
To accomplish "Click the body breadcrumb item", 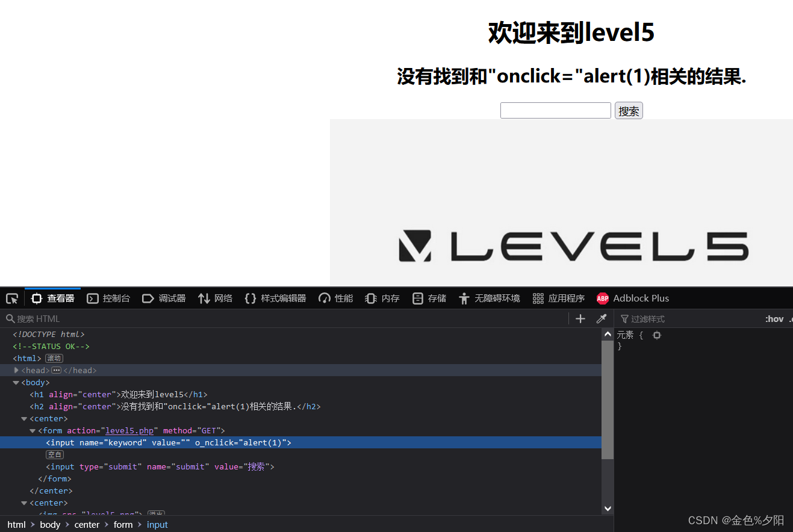I will click(50, 525).
